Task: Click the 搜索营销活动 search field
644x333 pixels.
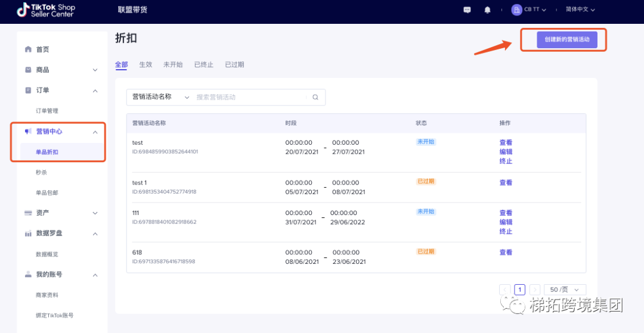Action: coord(250,97)
